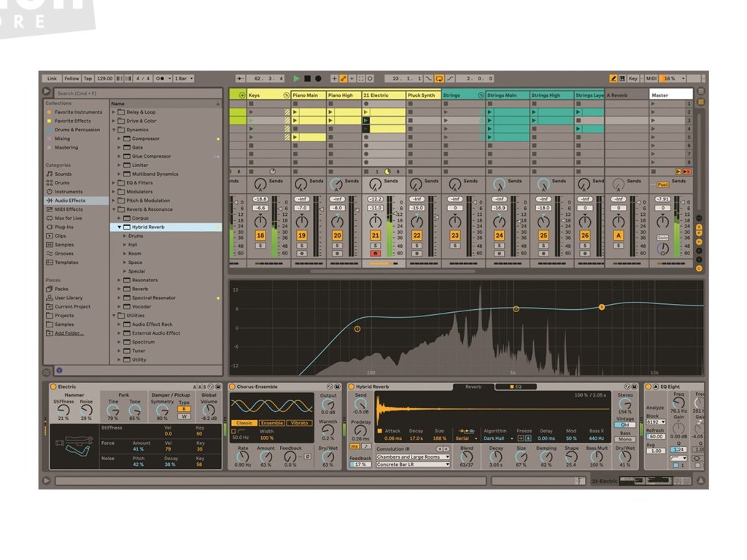This screenshot has width=747, height=560.
Task: Open the Chambers and Large Rooms dropdown
Action: (x=413, y=456)
